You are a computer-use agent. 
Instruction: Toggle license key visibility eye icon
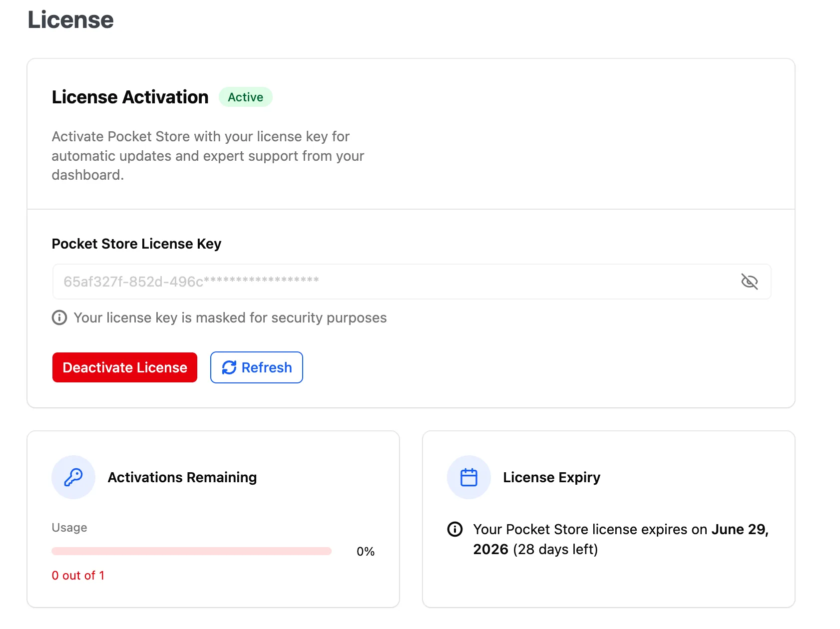click(x=749, y=282)
